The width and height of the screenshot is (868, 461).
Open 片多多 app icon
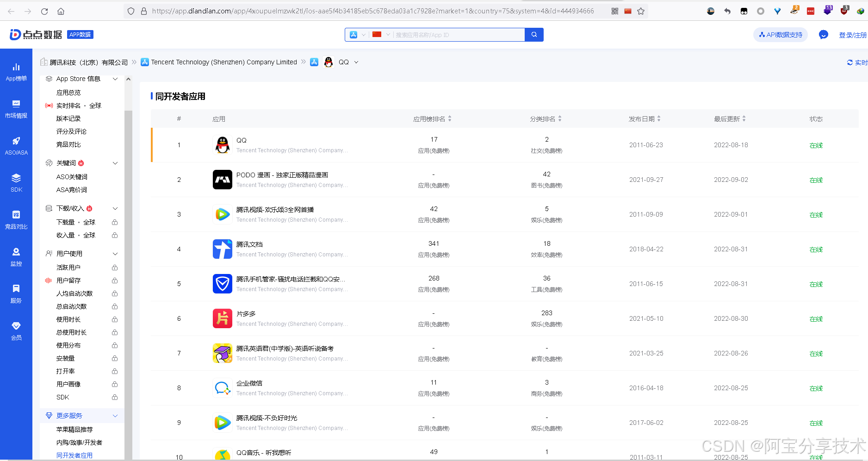(x=223, y=318)
